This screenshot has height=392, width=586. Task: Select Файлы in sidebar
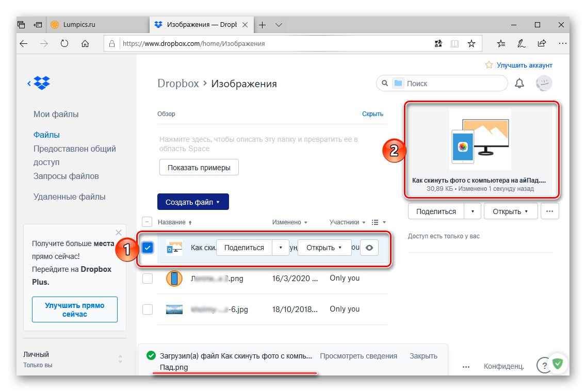click(47, 135)
